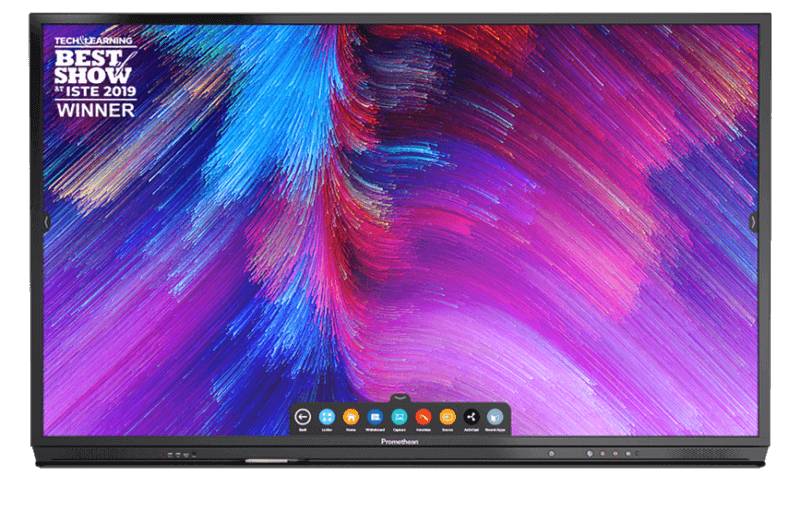Go to Home from the dock
Image resolution: width=800 pixels, height=511 pixels.
[x=350, y=416]
